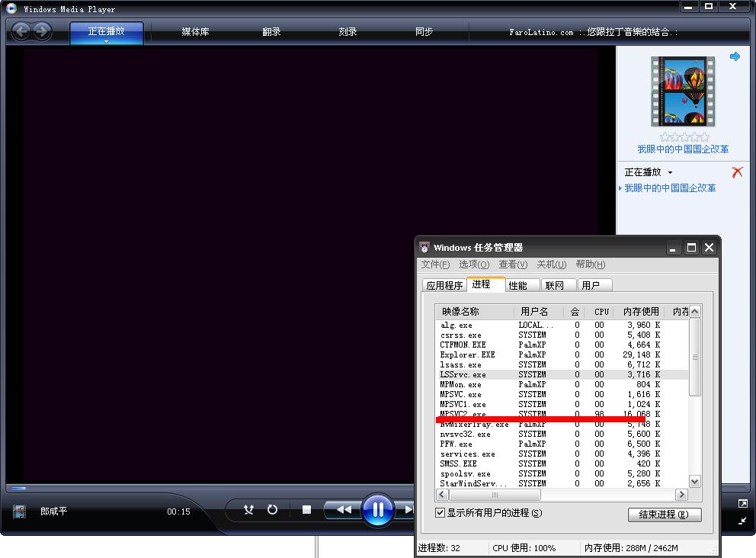The height and width of the screenshot is (558, 756).
Task: Open the 帮助(H) menu in Task Manager
Action: [x=590, y=265]
